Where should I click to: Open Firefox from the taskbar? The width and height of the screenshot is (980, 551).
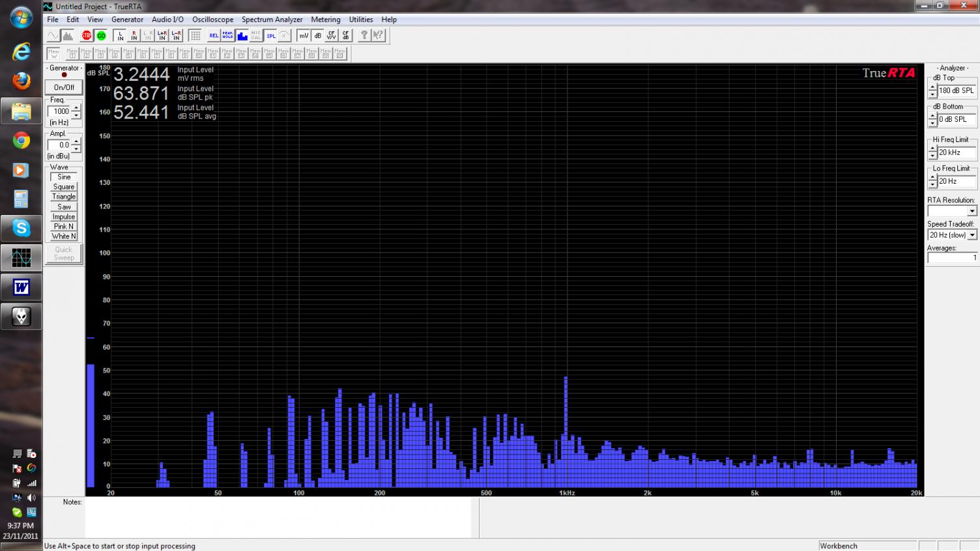coord(21,81)
